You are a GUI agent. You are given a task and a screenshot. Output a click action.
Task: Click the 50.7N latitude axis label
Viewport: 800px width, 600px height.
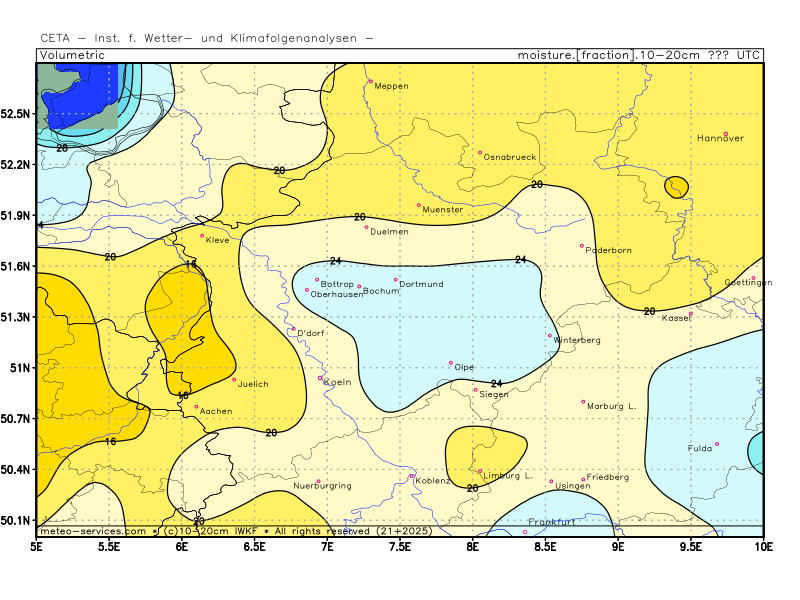click(x=15, y=419)
